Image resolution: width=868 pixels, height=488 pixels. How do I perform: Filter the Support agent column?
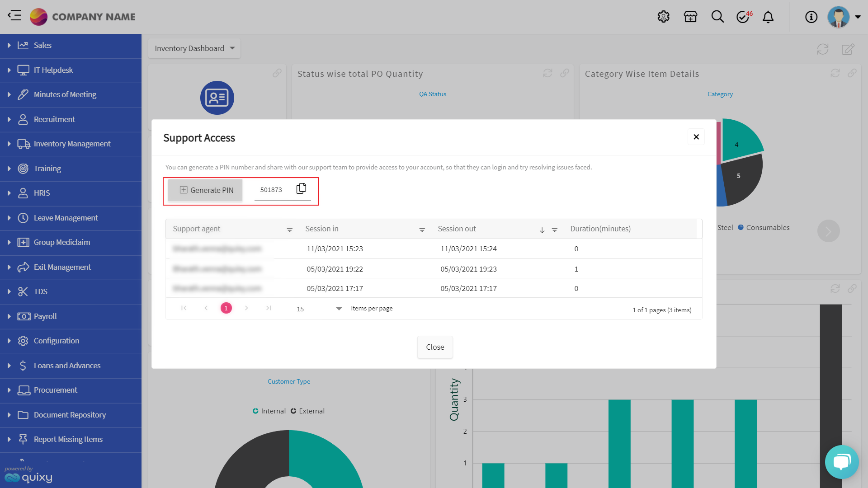point(290,230)
